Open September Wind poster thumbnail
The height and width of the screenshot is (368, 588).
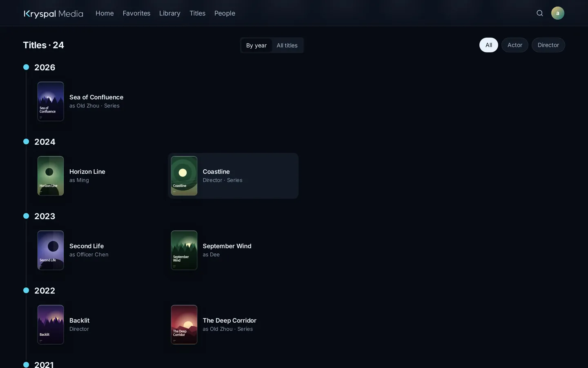(184, 250)
